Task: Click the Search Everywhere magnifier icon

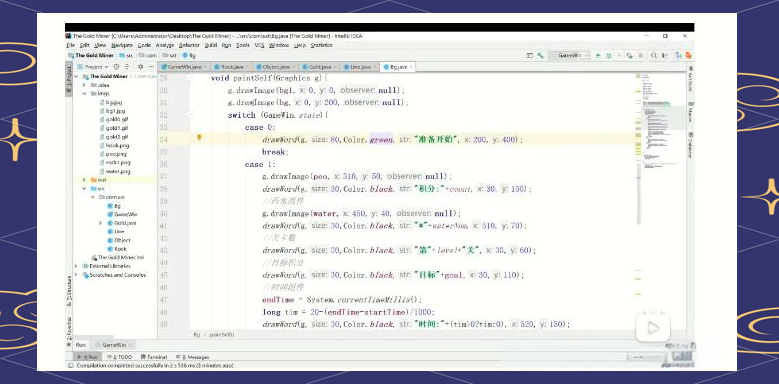Action: tap(654, 56)
